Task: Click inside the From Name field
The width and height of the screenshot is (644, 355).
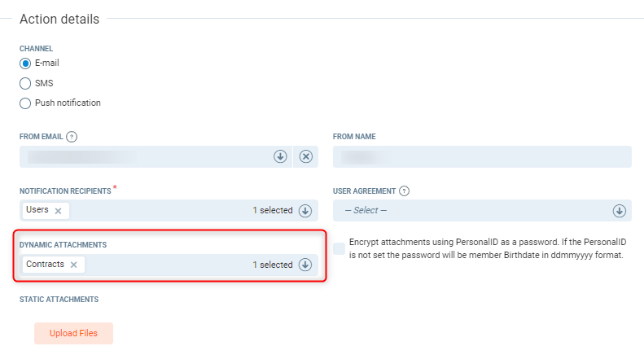Action: 482,156
